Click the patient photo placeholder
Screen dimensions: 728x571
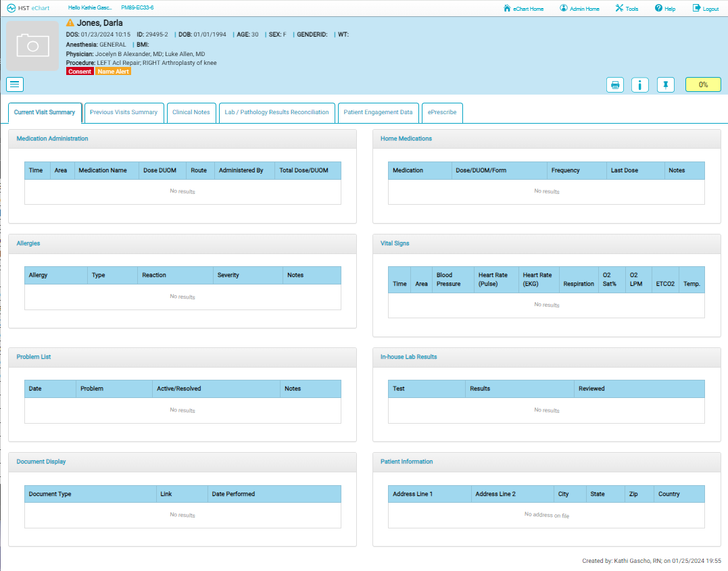click(32, 46)
